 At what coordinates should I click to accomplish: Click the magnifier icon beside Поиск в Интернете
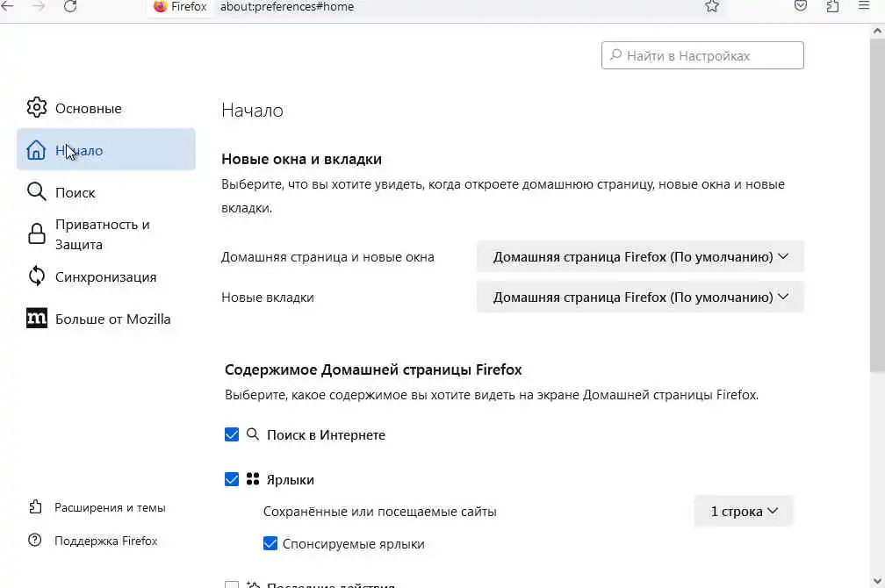pyautogui.click(x=253, y=434)
